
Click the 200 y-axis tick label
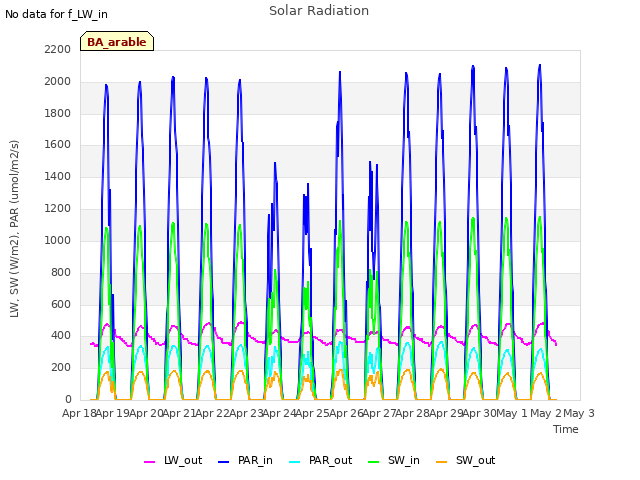click(61, 368)
